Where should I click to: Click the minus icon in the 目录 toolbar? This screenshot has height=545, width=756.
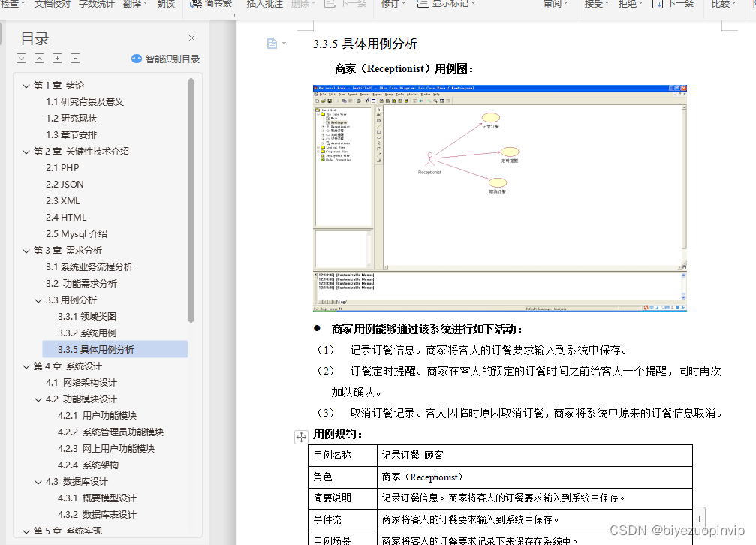pyautogui.click(x=75, y=59)
